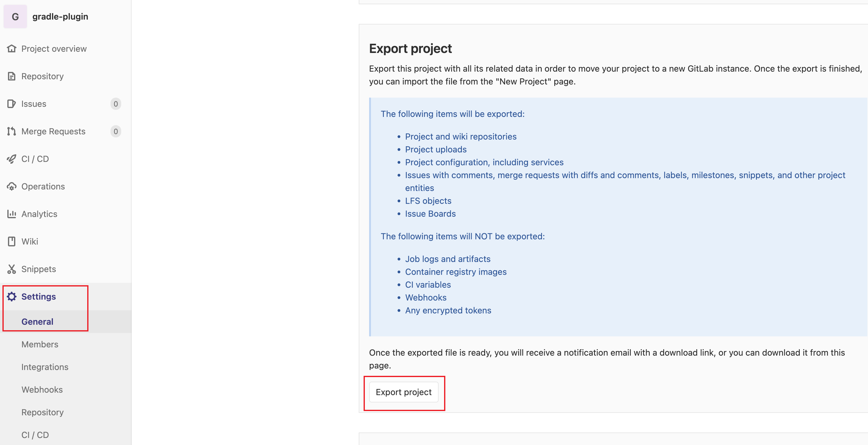
Task: Click 'Project uploads' list item
Action: pos(436,149)
